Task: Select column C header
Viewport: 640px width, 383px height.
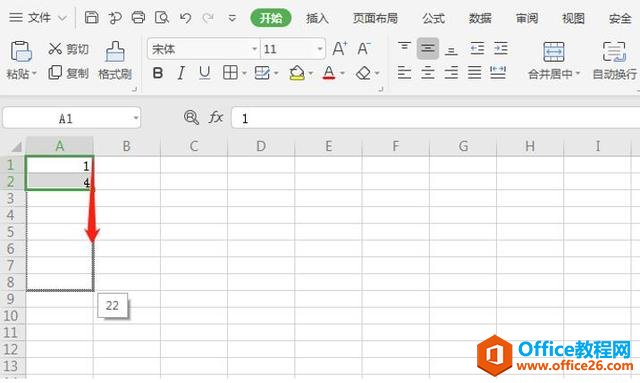Action: point(194,146)
